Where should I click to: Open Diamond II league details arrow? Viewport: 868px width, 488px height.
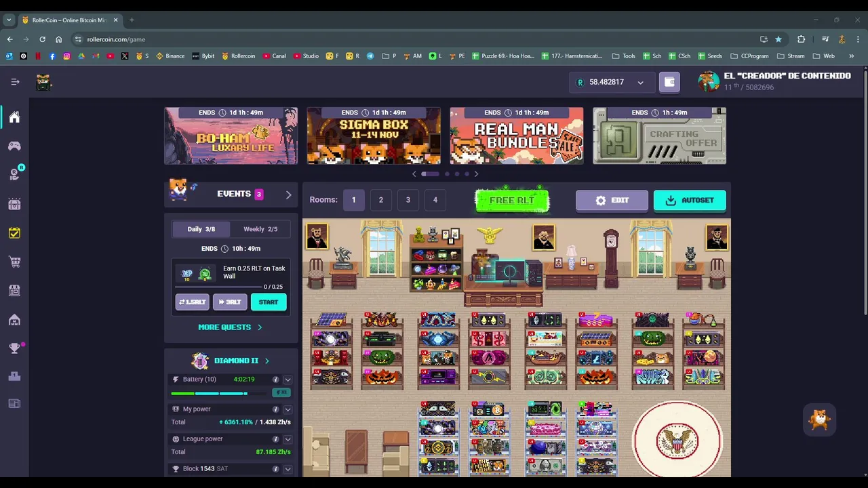[x=267, y=361]
